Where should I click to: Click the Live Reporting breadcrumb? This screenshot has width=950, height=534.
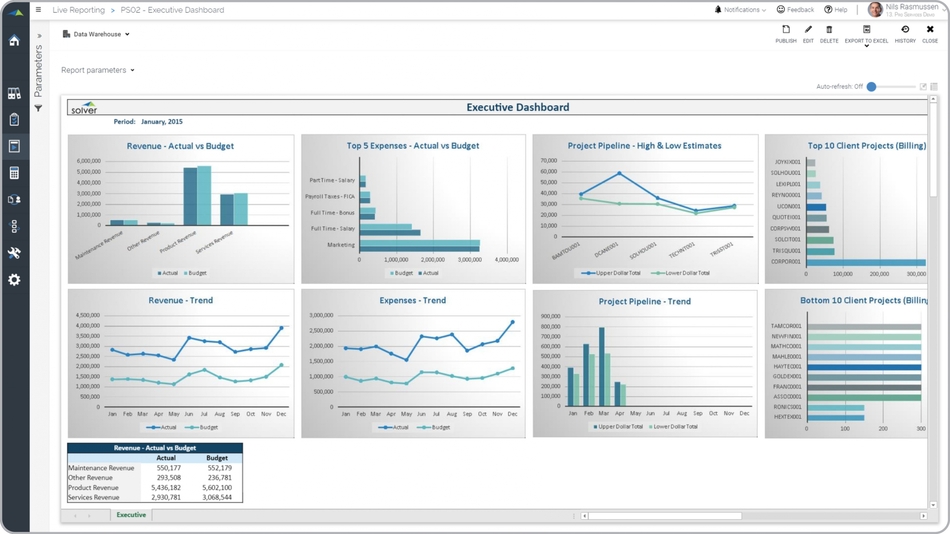pyautogui.click(x=78, y=10)
